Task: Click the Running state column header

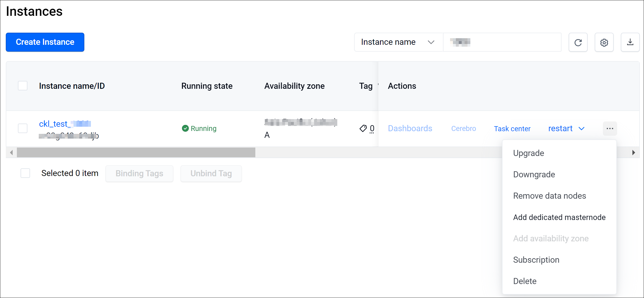Action: coord(207,86)
